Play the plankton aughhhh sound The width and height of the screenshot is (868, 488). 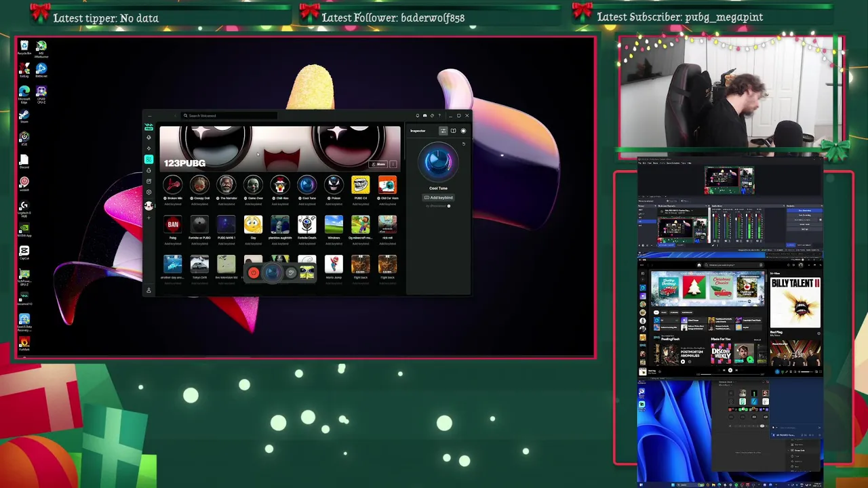(x=280, y=224)
